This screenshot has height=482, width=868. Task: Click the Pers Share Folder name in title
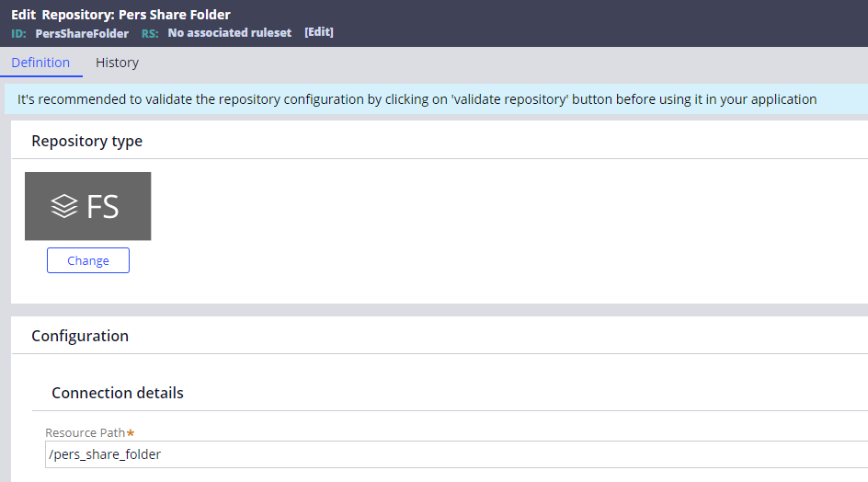175,15
